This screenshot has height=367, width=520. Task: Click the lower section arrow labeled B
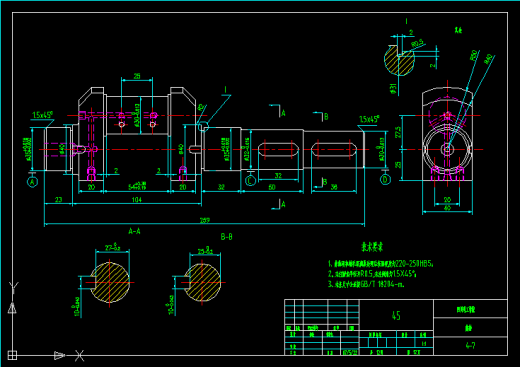click(x=321, y=182)
